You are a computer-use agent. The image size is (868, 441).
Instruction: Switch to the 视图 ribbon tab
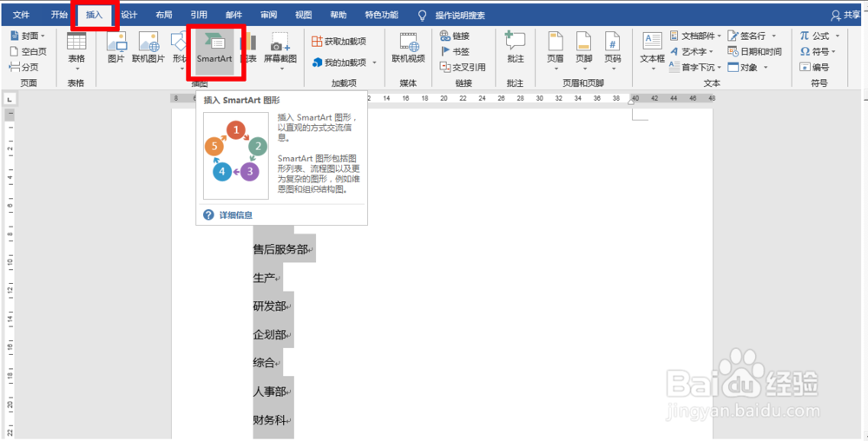tap(303, 15)
